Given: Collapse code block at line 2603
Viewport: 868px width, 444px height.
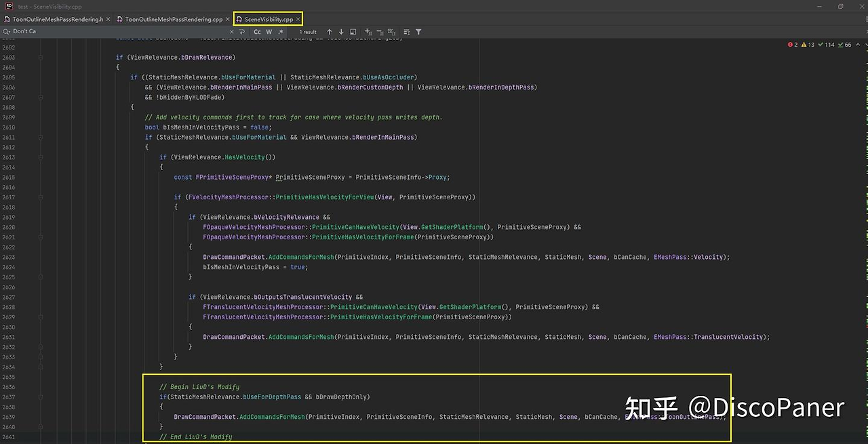Looking at the screenshot, I should (41, 58).
